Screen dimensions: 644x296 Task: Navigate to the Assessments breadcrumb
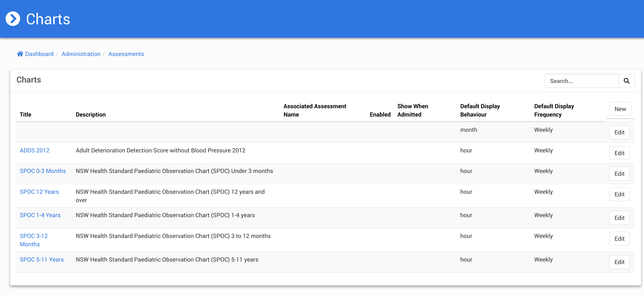click(126, 54)
